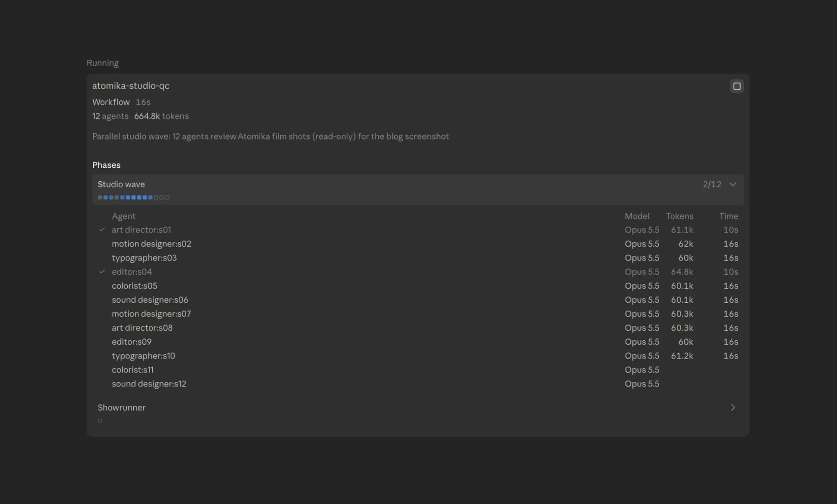
Task: Click the Studio wave progress dots
Action: click(x=134, y=197)
